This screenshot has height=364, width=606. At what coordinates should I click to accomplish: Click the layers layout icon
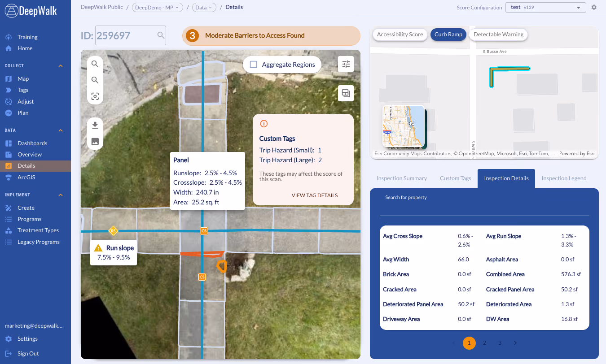pos(346,93)
